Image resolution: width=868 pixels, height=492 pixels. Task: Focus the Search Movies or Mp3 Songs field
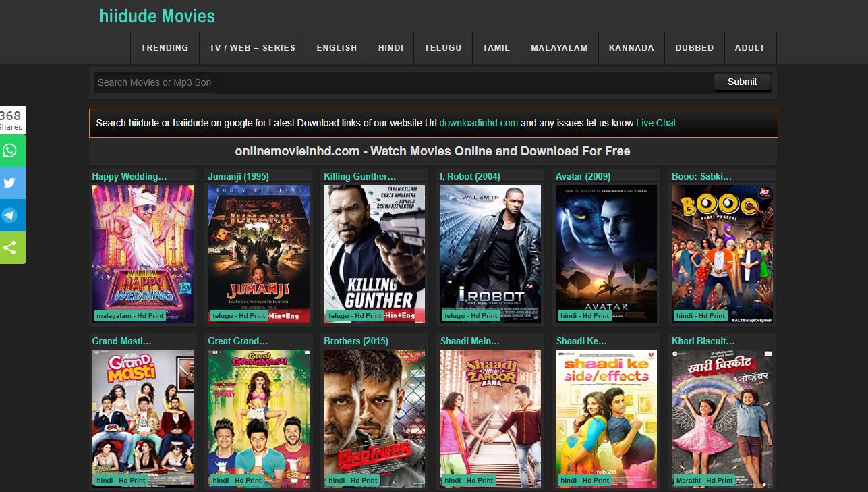click(x=155, y=82)
